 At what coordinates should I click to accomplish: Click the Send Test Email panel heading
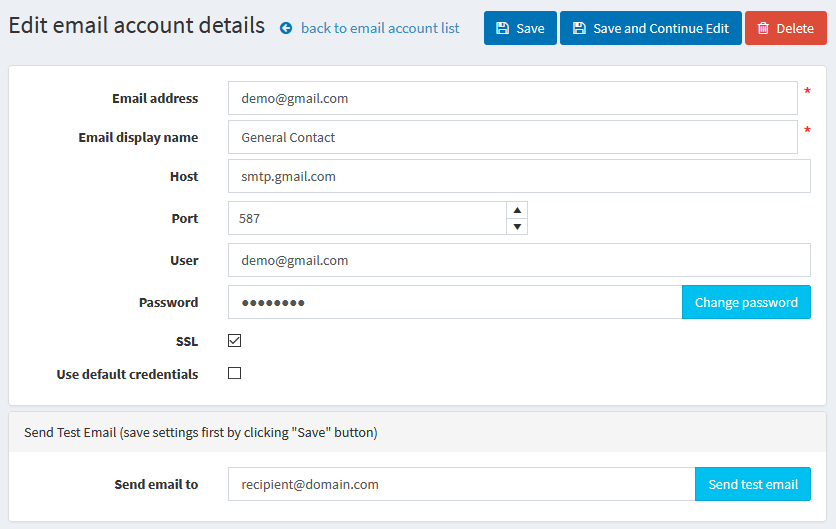click(201, 433)
